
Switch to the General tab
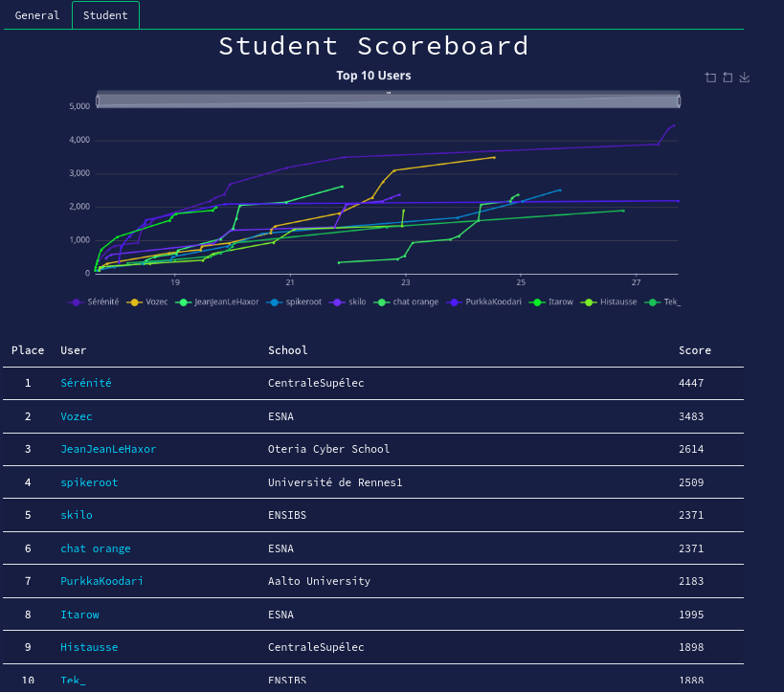(37, 15)
